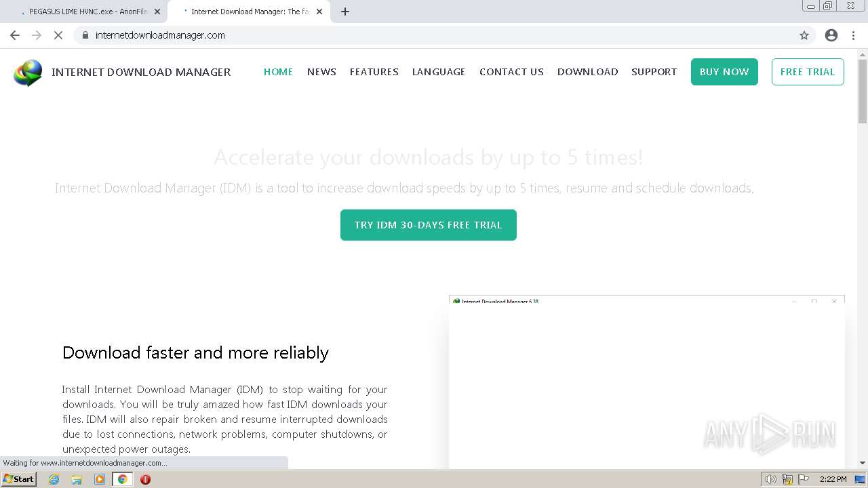Switch to the PEGASUS LIME HVNC.exe AnonFiles tab

click(x=85, y=12)
